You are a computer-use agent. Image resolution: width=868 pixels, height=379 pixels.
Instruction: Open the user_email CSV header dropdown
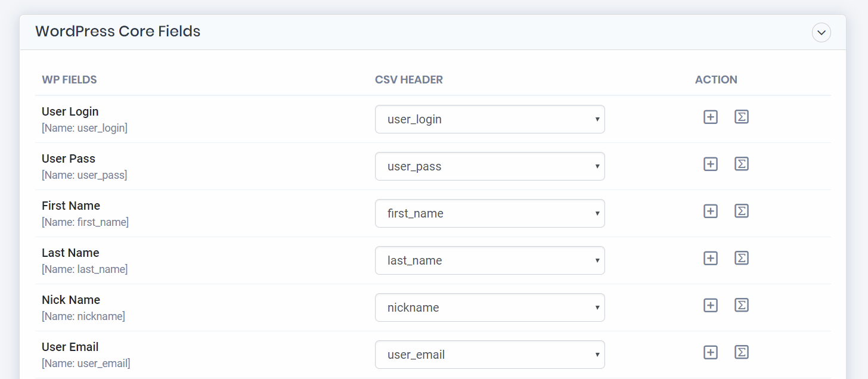(x=489, y=355)
